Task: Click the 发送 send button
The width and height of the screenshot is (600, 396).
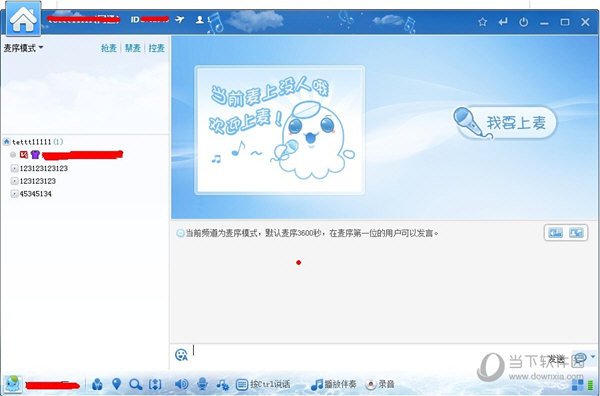Action: pyautogui.click(x=556, y=359)
